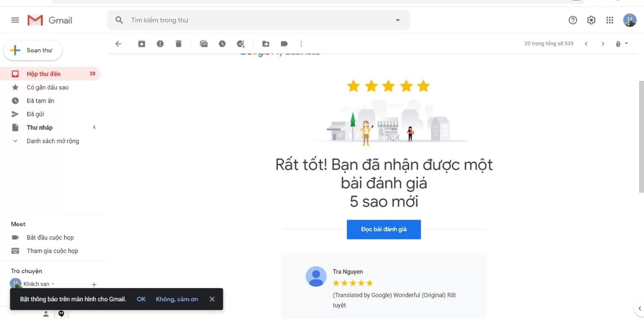The image size is (644, 319).
Task: Snooze the email with the clock icon
Action: [x=222, y=44]
